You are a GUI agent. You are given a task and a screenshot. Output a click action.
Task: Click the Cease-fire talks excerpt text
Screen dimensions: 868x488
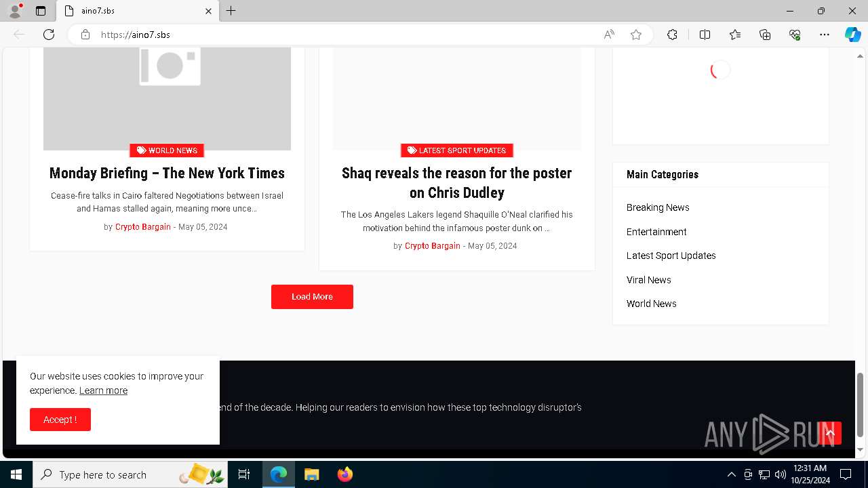[167, 202]
